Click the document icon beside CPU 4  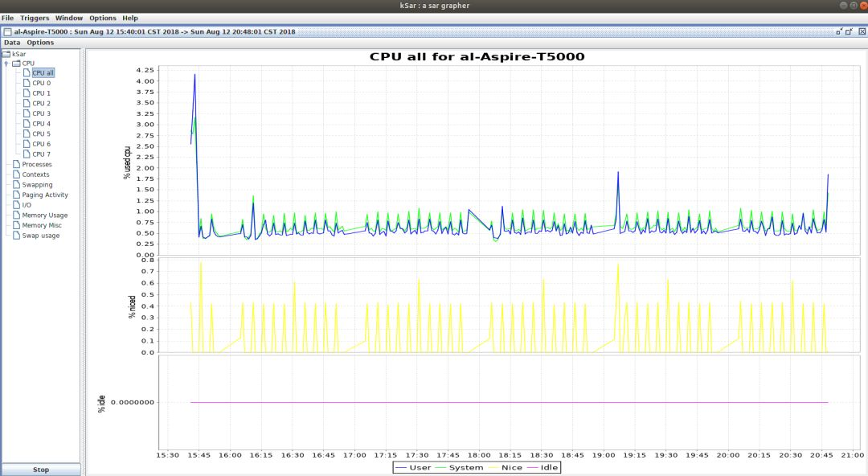point(27,124)
